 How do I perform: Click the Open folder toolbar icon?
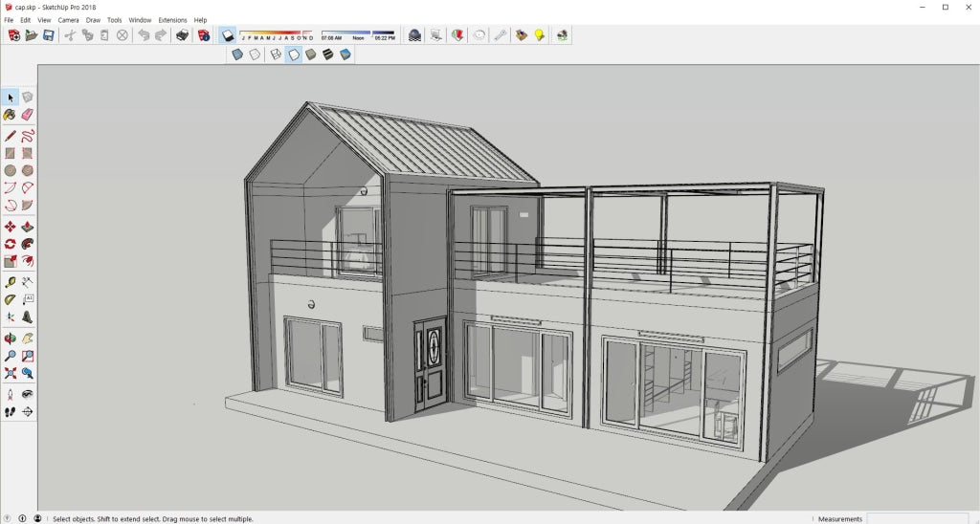[32, 35]
